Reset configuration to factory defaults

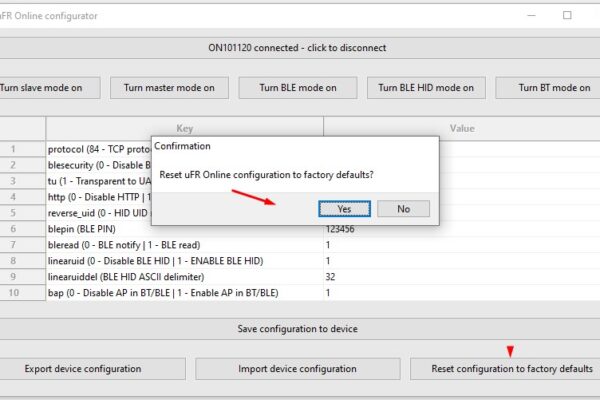pyautogui.click(x=507, y=369)
